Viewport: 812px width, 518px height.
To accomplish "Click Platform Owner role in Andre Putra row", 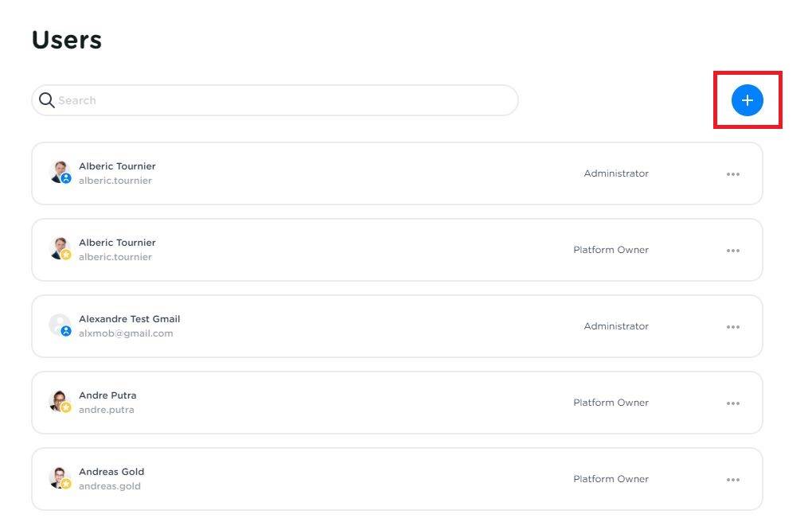I will [x=611, y=403].
